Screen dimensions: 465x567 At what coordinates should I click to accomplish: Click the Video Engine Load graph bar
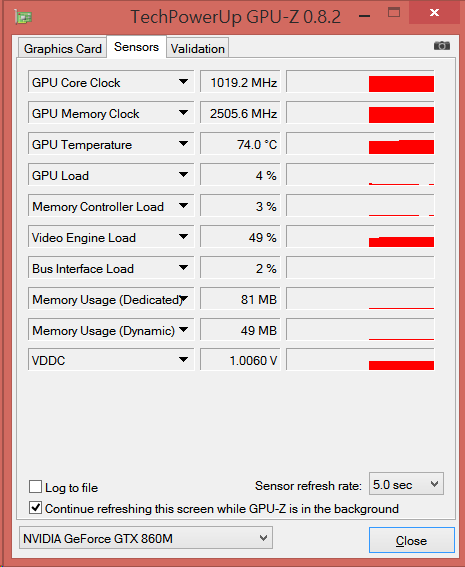pyautogui.click(x=401, y=242)
